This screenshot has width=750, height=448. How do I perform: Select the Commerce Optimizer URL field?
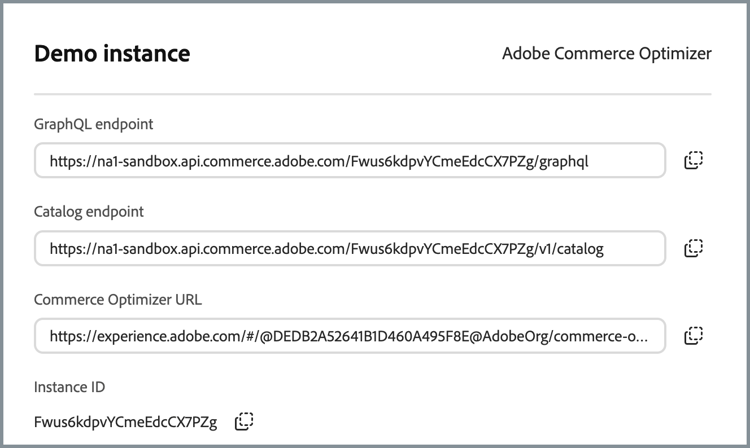click(349, 336)
